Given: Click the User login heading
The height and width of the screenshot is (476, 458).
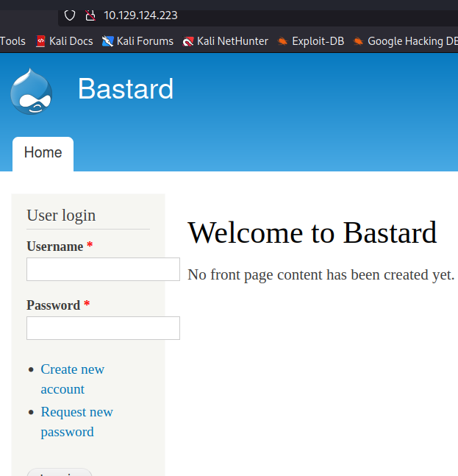Looking at the screenshot, I should click(x=61, y=216).
